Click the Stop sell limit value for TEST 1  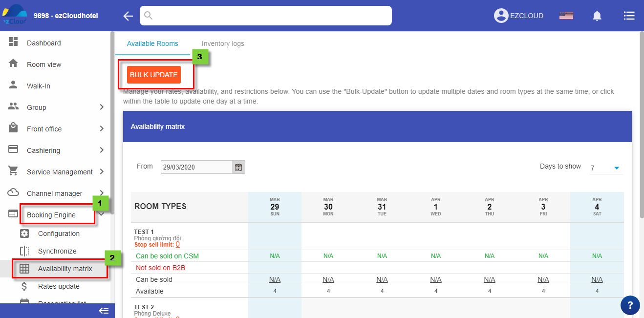(x=177, y=244)
